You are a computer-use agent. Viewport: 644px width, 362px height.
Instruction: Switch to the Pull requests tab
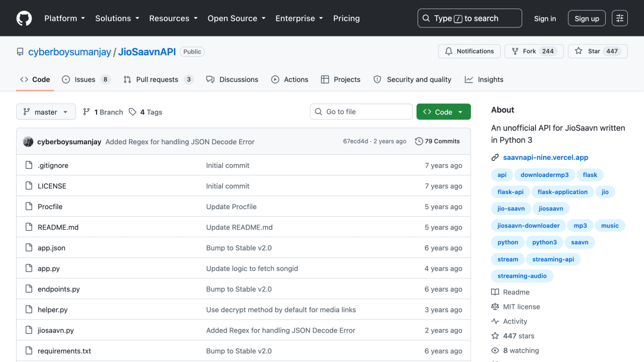click(158, 79)
